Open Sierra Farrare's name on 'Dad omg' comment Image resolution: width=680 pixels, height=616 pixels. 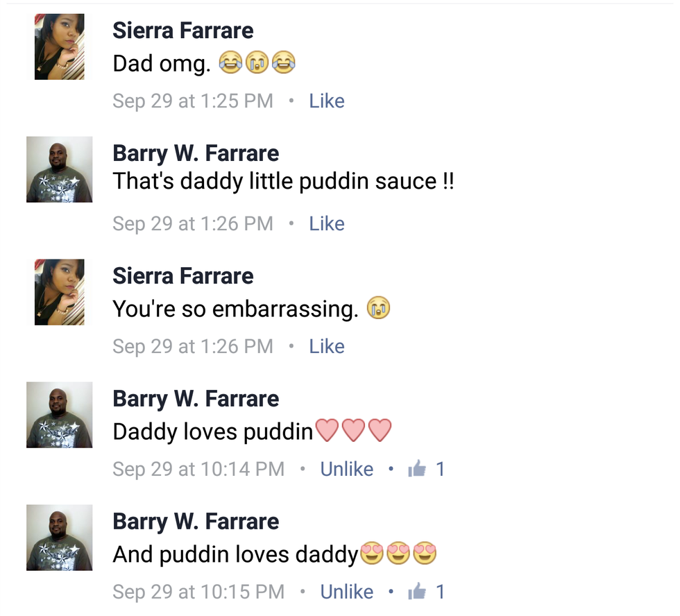pos(183,31)
